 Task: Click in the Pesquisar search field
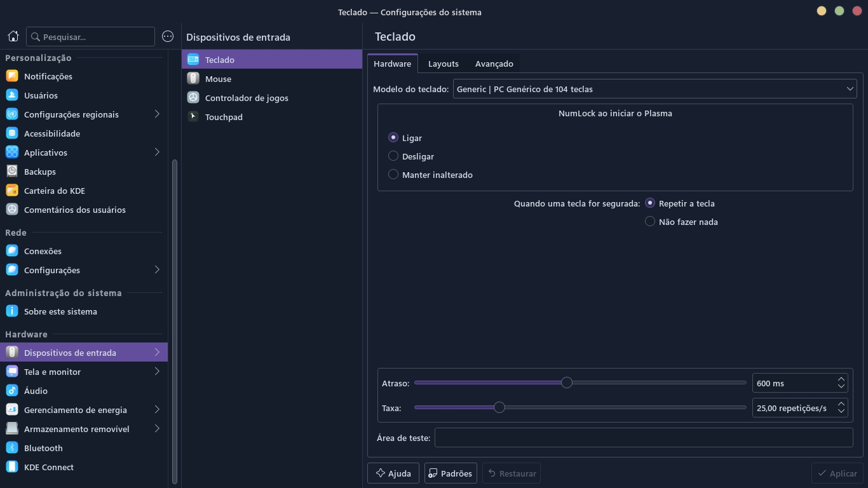pos(90,37)
